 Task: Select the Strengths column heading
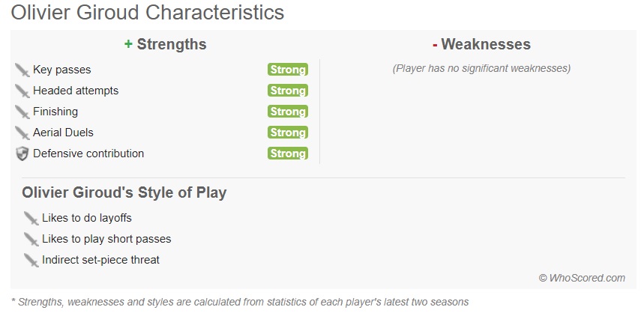pos(166,44)
